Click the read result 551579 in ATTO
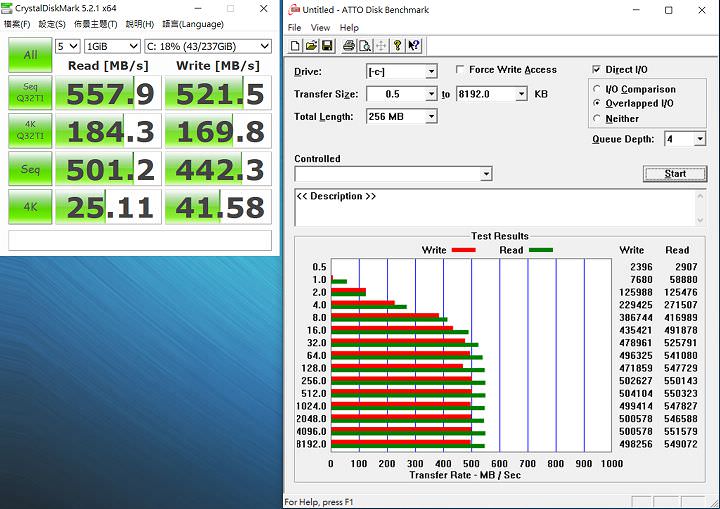This screenshot has width=720, height=509. 681,431
